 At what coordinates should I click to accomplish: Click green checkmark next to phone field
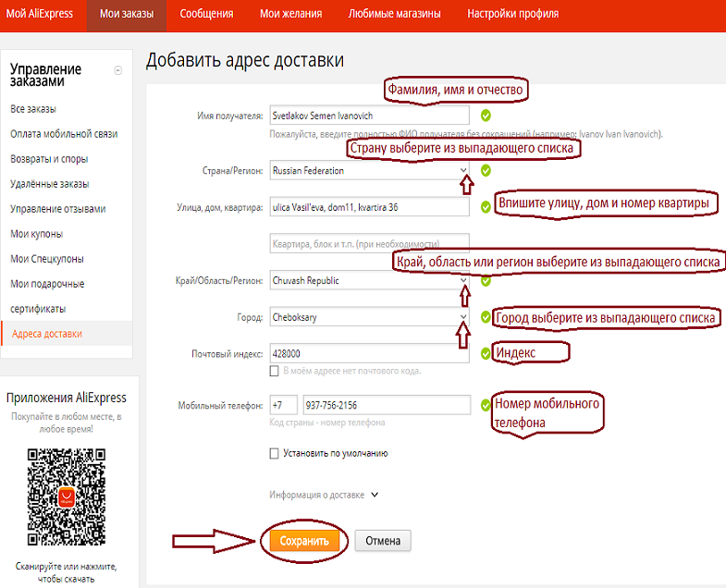(x=486, y=405)
